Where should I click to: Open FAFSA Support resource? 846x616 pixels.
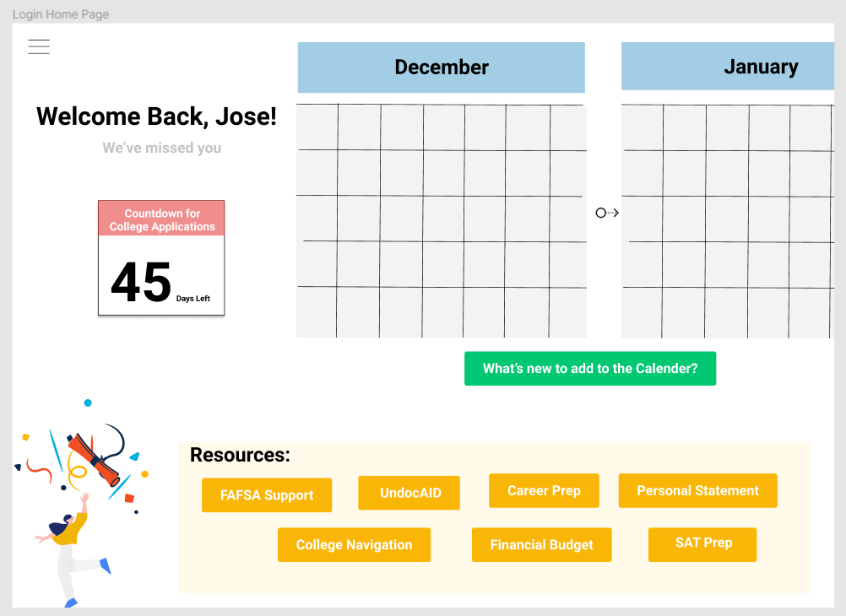pyautogui.click(x=267, y=494)
